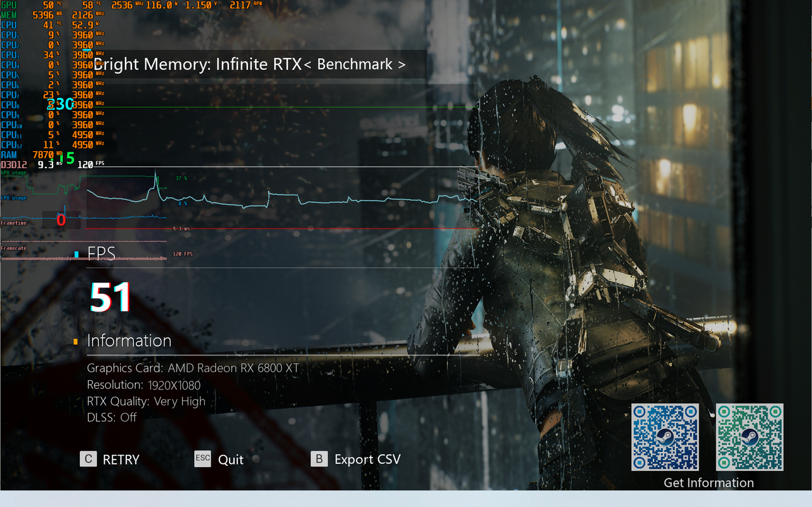Click the C key icon beside RETRY
The height and width of the screenshot is (507, 812).
click(x=88, y=459)
